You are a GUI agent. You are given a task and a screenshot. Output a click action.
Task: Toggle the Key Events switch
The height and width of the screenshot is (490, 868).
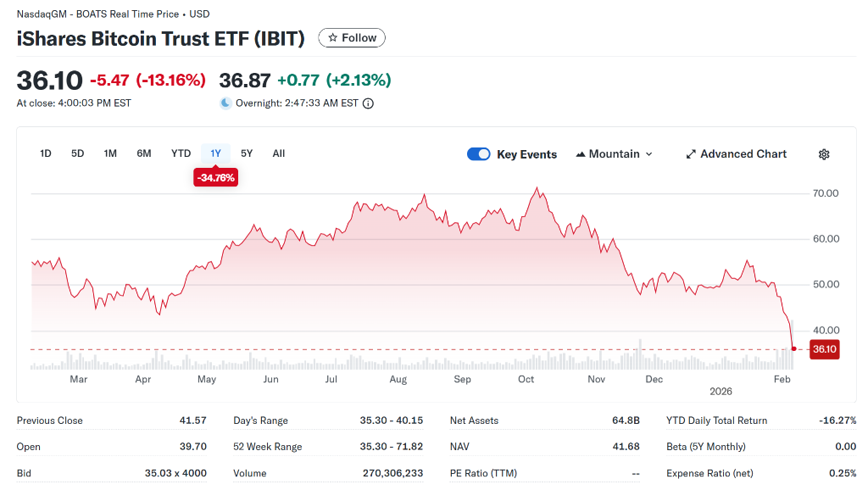[x=478, y=154]
